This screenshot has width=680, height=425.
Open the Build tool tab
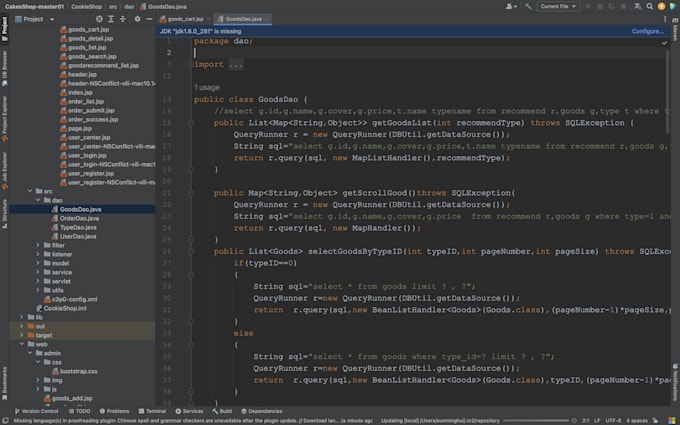tap(222, 411)
